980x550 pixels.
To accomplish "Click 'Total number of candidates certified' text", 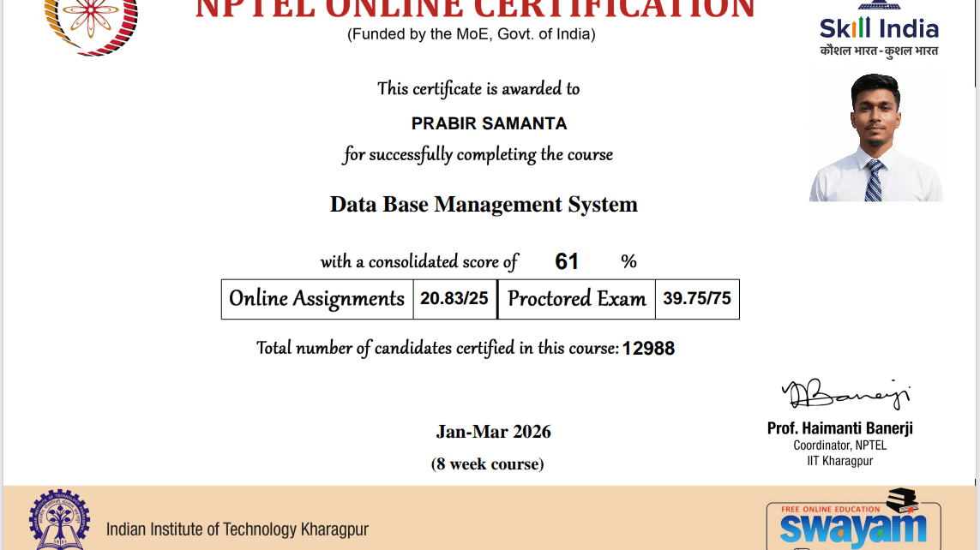I will click(x=437, y=349).
